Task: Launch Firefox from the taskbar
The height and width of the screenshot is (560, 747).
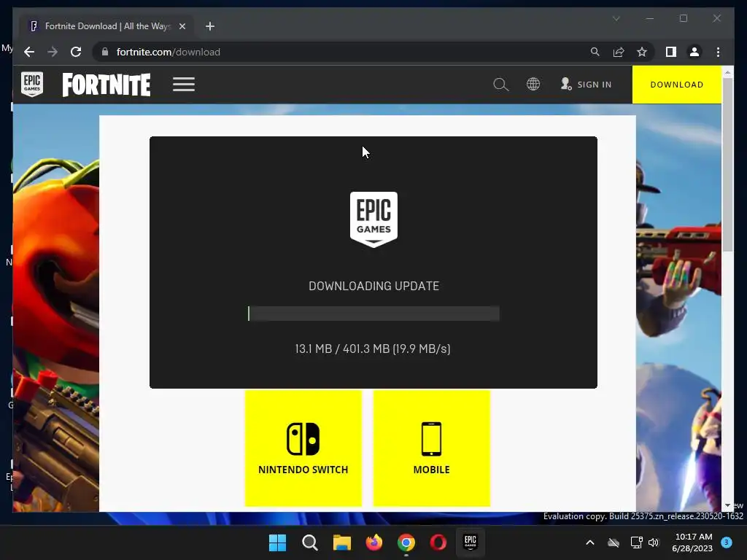Action: pyautogui.click(x=374, y=542)
